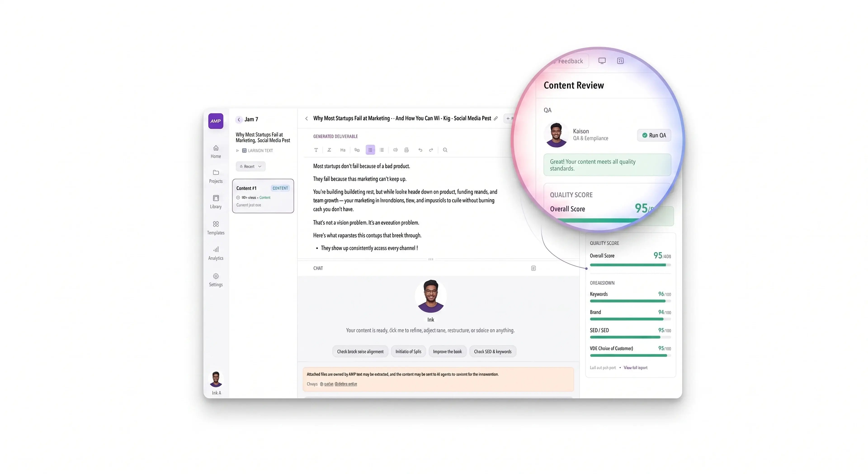868x474 pixels.
Task: Click the Brand score bar
Action: [630, 319]
